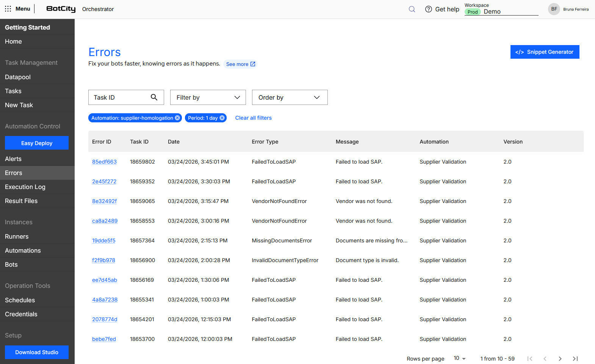Go to next page of errors
The image size is (595, 364).
click(x=560, y=359)
